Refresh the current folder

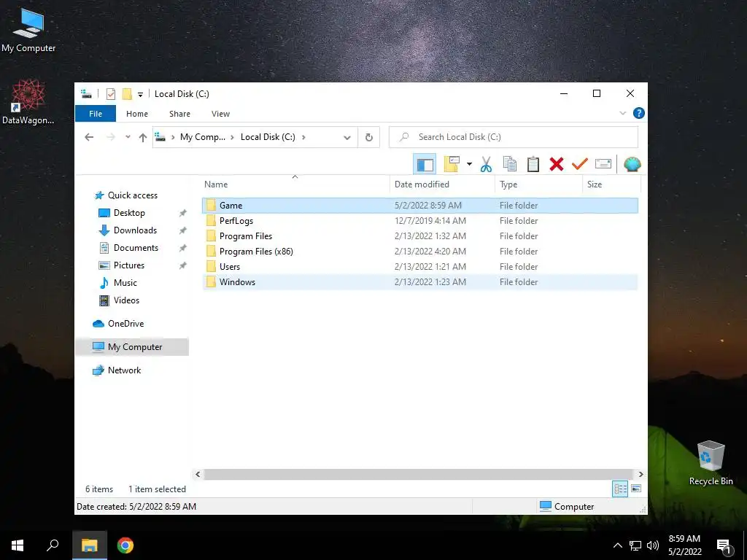368,137
